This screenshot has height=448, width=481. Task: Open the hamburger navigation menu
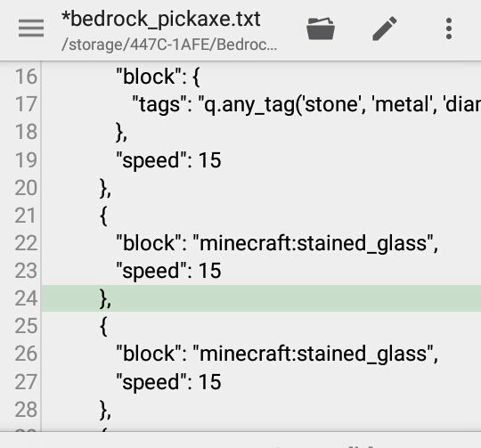[x=31, y=29]
